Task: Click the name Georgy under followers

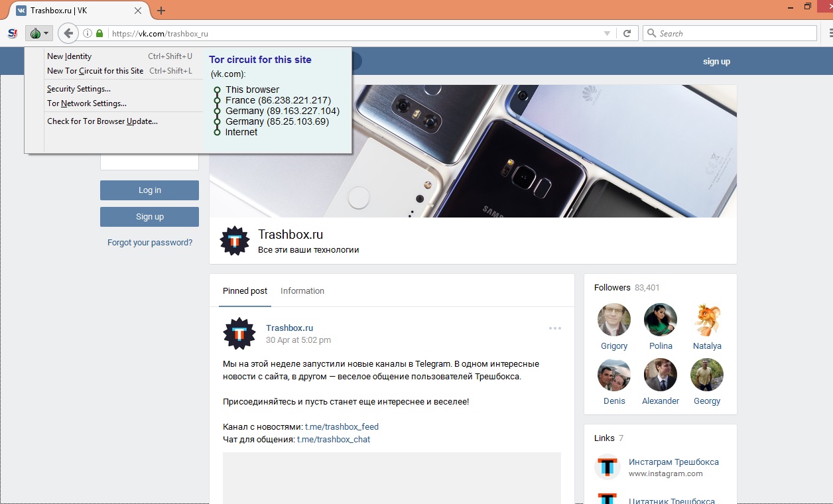Action: tap(707, 401)
